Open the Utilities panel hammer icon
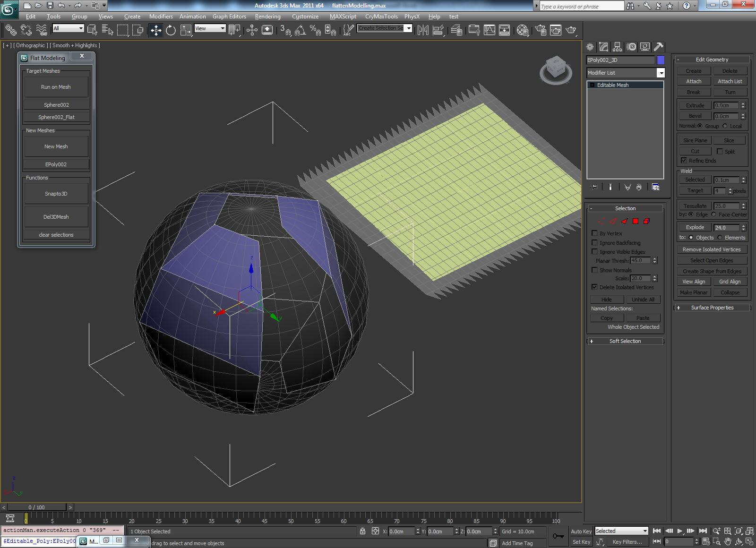The height and width of the screenshot is (548, 756). pyautogui.click(x=658, y=47)
